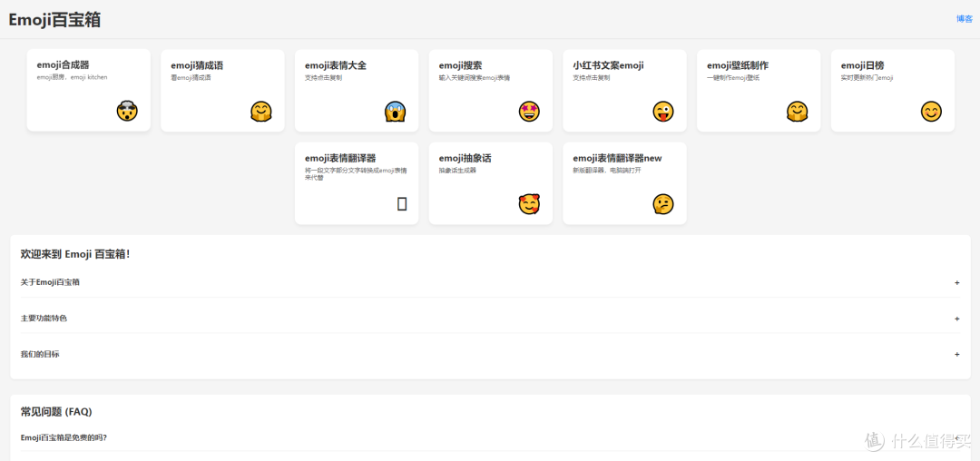Open the emoji表情翻译器new title
Screen dimensions: 980x461
pos(617,158)
